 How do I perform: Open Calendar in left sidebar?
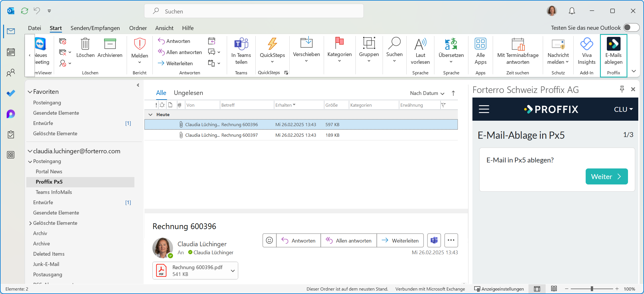click(11, 52)
